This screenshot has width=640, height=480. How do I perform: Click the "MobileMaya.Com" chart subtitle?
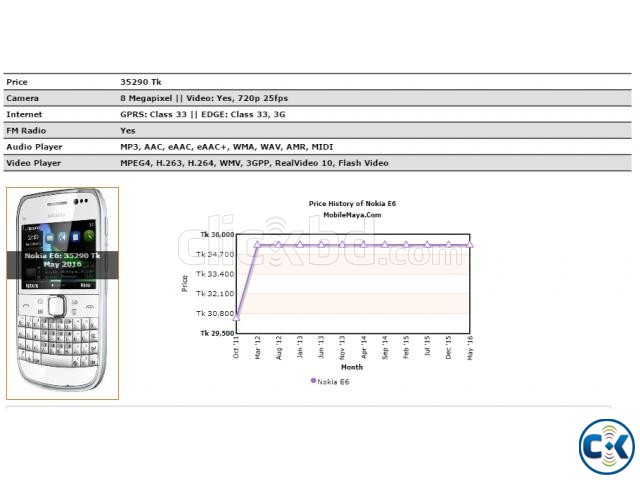[352, 215]
